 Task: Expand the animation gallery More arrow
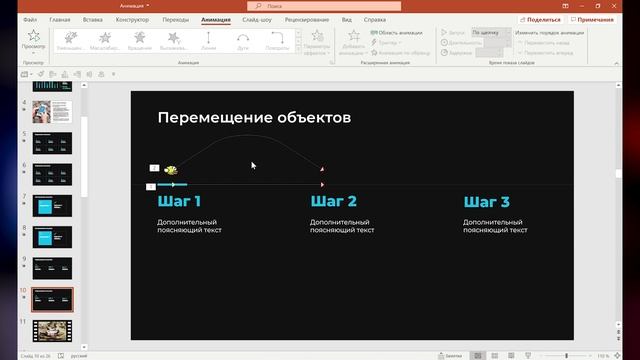pyautogui.click(x=298, y=49)
